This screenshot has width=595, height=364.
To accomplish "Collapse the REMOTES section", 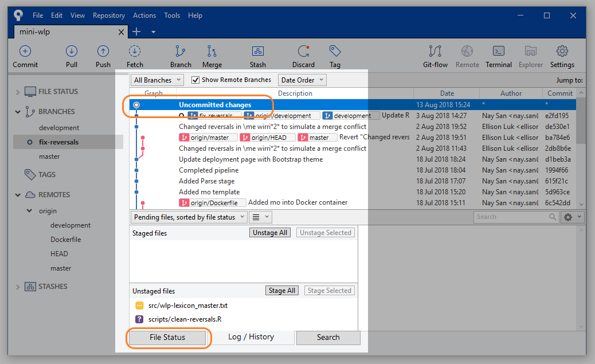I will click(x=17, y=194).
